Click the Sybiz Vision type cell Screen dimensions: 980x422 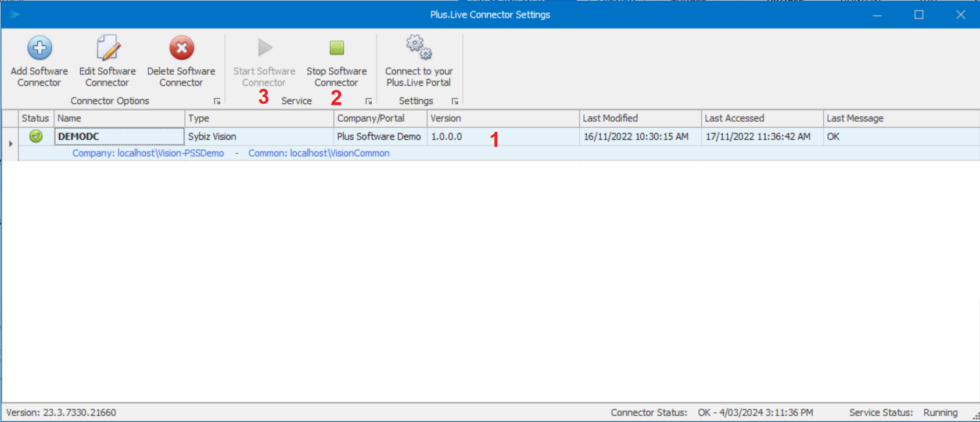(259, 136)
